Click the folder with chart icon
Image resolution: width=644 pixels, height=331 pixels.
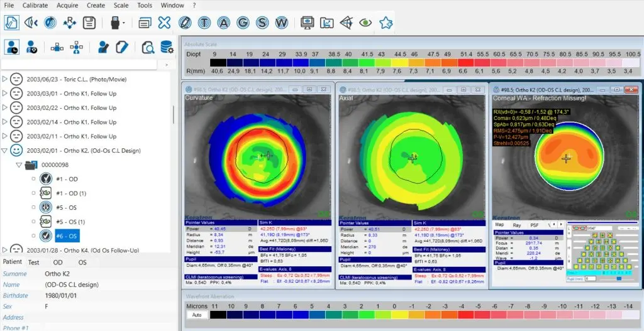click(x=327, y=23)
